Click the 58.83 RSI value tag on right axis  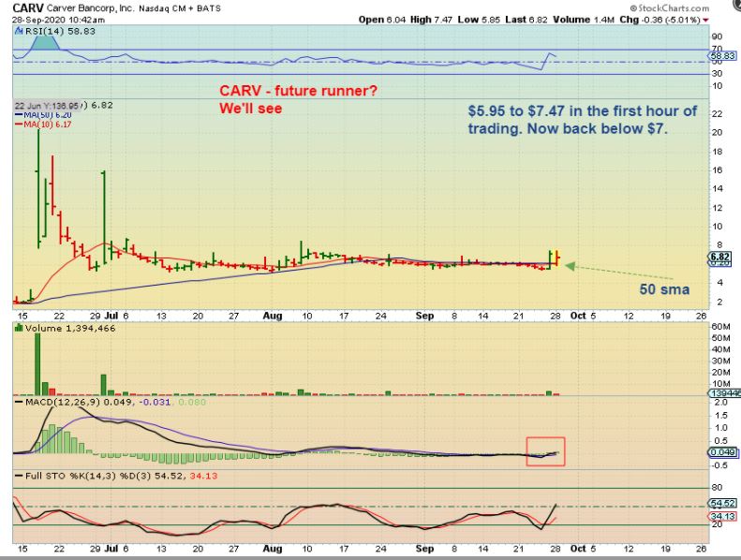(x=723, y=56)
